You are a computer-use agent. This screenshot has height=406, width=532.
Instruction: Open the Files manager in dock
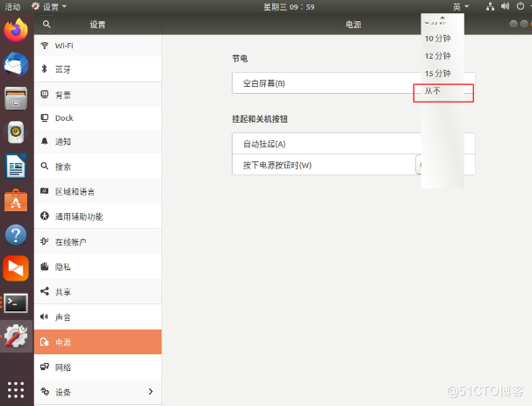(16, 98)
